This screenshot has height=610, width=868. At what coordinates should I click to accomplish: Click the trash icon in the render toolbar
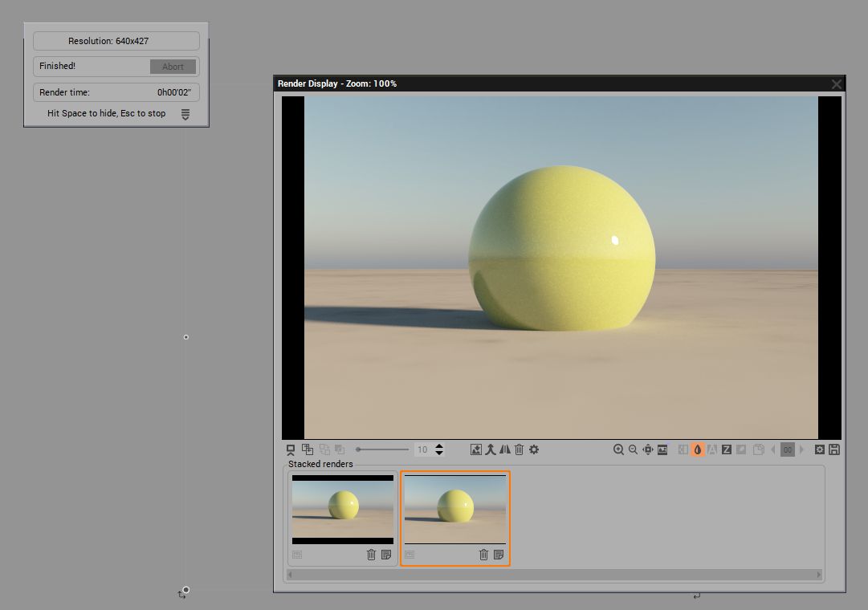tap(520, 449)
